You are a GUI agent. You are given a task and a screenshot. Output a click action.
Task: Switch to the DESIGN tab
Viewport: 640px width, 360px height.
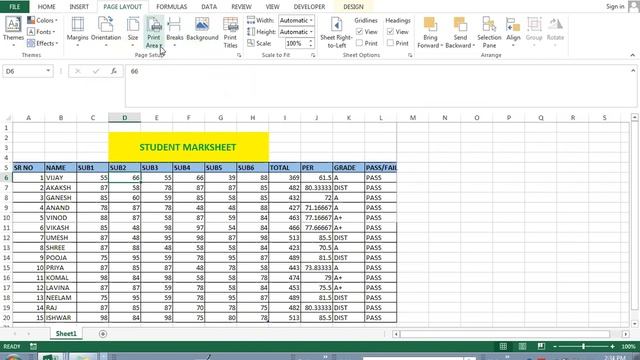[353, 7]
